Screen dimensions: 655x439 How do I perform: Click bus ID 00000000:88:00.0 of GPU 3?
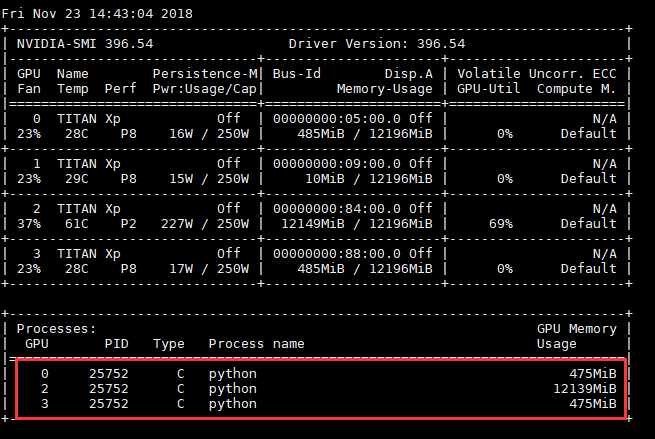[337, 254]
